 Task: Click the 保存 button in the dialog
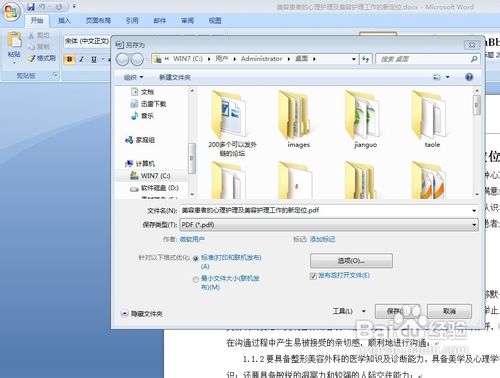pyautogui.click(x=397, y=311)
